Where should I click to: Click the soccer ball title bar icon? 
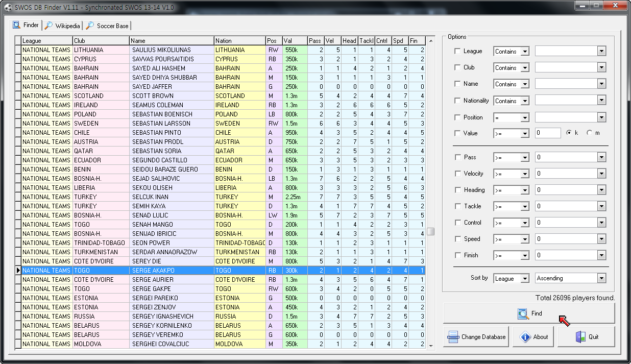tap(7, 8)
